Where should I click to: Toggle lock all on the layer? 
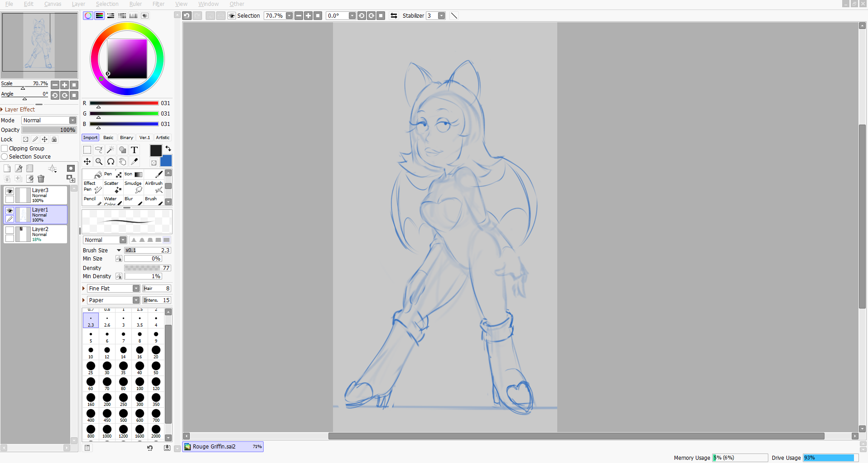pyautogui.click(x=54, y=140)
